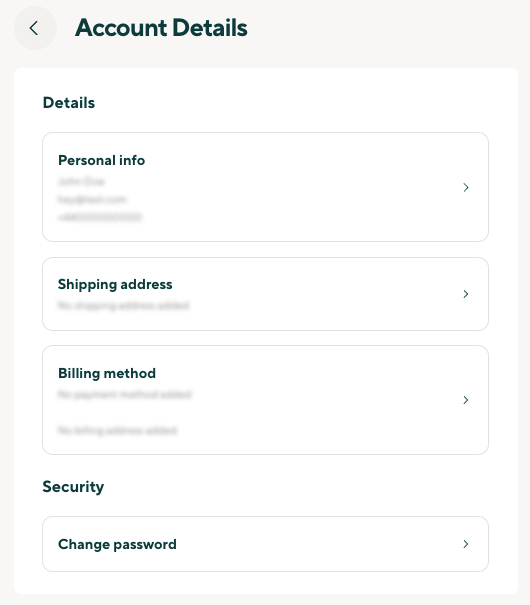
Task: Click the blurred name under Personal info
Action: point(81,181)
